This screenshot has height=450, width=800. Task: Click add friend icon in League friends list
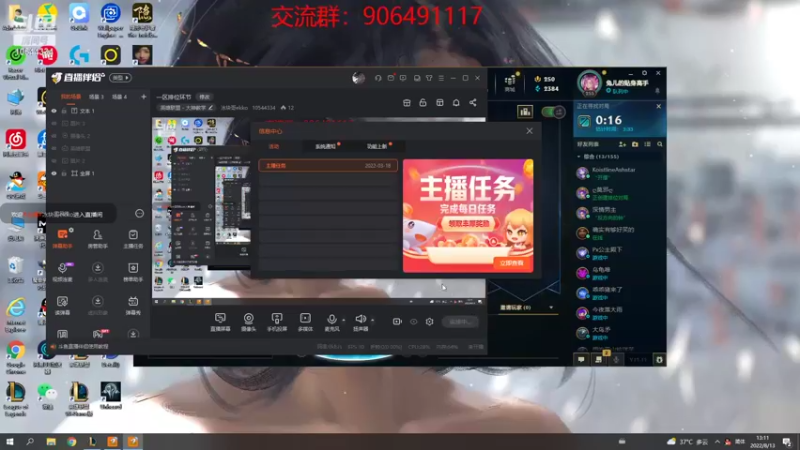[x=622, y=144]
